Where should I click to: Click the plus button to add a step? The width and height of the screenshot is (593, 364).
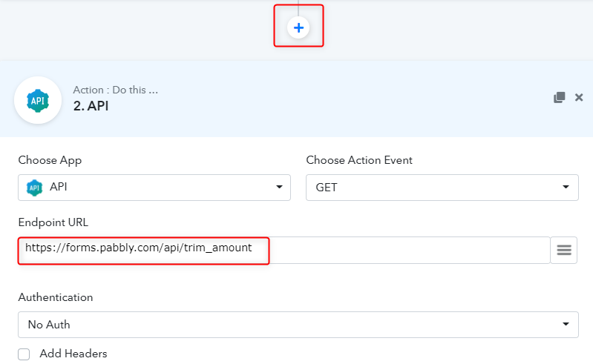(x=298, y=27)
